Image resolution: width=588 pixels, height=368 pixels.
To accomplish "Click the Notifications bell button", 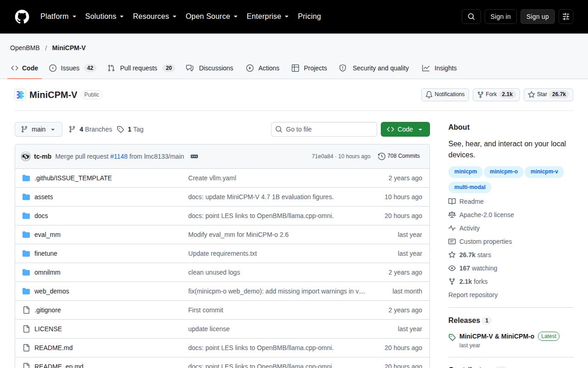I will (445, 95).
